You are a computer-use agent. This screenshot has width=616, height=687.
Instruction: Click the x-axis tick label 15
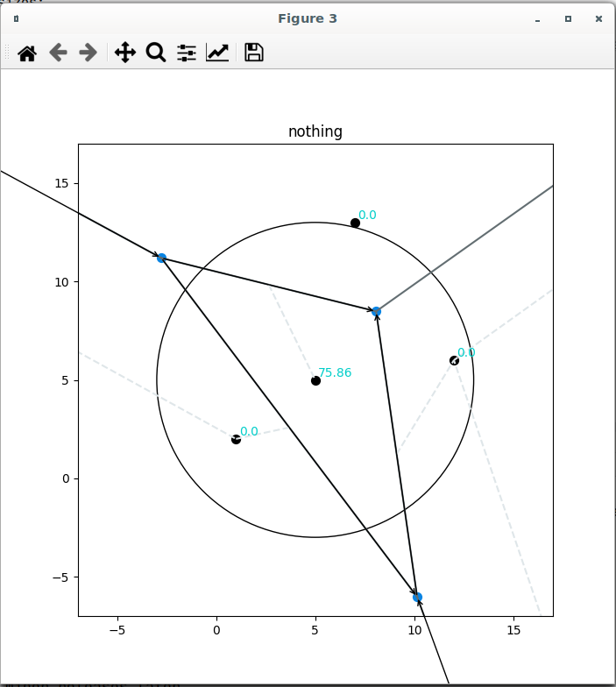(x=513, y=630)
